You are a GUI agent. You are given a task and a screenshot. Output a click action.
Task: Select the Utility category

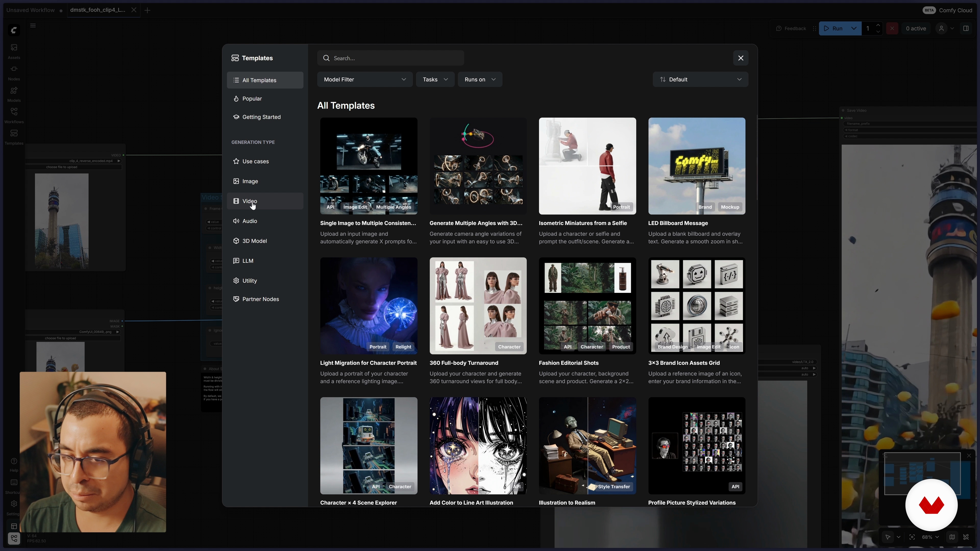click(x=265, y=281)
